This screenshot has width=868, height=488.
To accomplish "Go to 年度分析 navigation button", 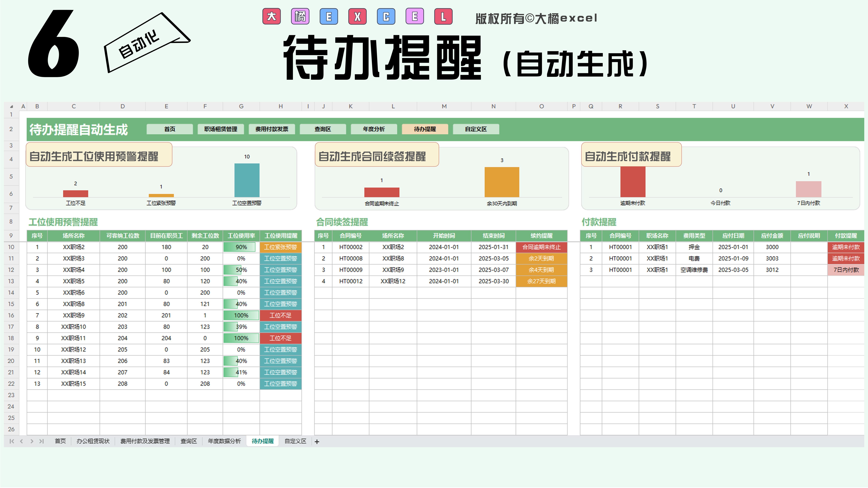I will (x=374, y=129).
